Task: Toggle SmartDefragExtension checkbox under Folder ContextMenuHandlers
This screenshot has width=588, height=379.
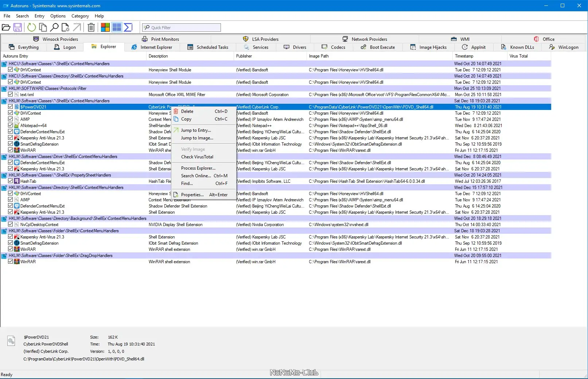Action: [11, 243]
